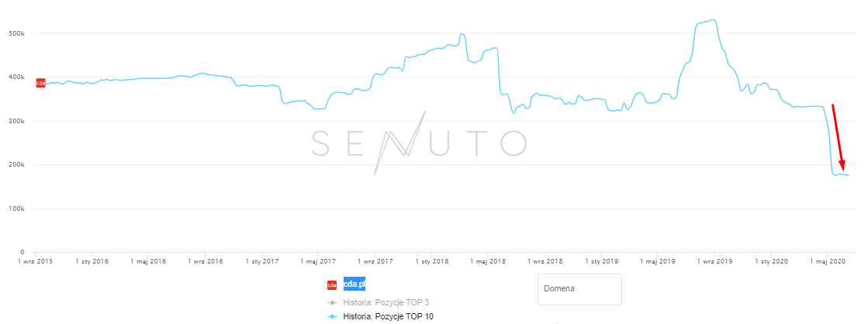
Task: Click the cda logo marker at chart start
Action: [x=40, y=83]
